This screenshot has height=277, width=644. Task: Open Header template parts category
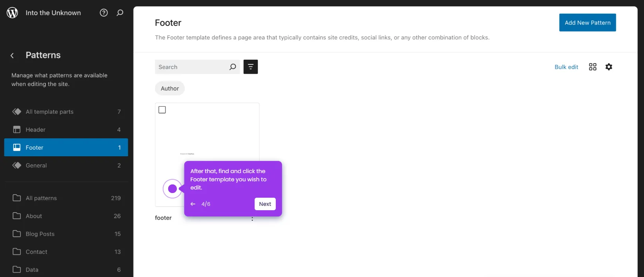pyautogui.click(x=66, y=130)
